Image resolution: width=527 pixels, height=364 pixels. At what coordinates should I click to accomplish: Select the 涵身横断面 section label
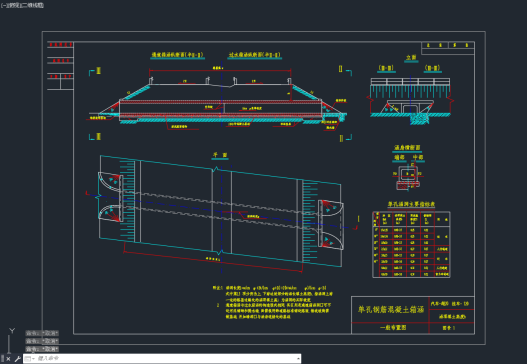click(x=407, y=148)
